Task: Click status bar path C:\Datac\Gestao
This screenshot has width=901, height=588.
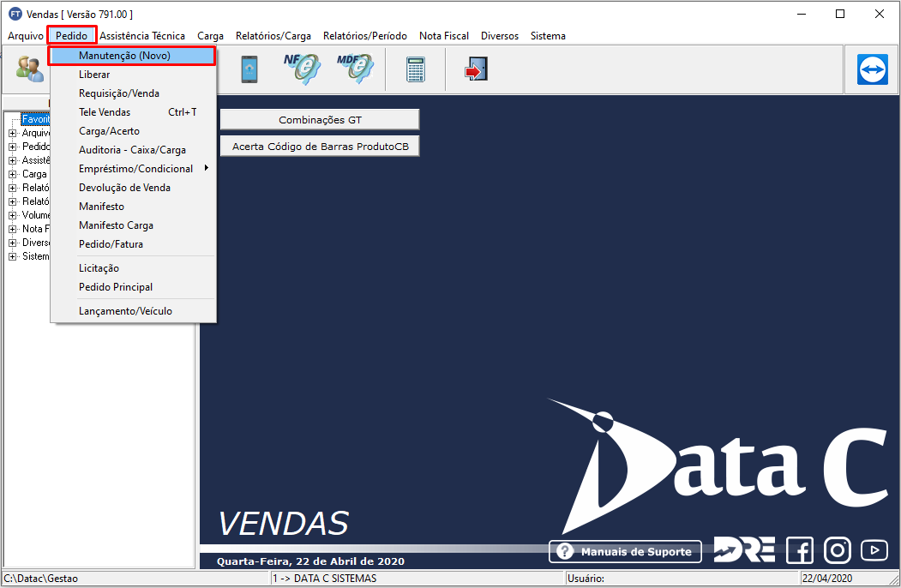Action: (x=135, y=579)
